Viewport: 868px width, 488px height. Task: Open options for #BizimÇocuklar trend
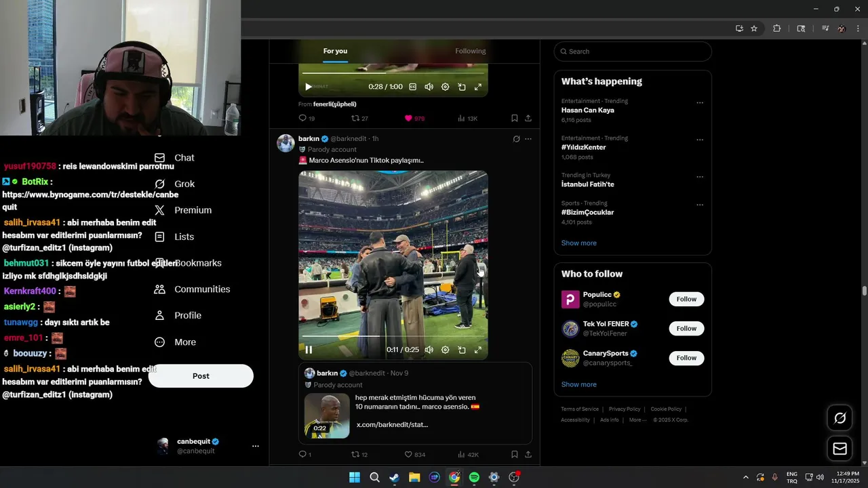[700, 205]
